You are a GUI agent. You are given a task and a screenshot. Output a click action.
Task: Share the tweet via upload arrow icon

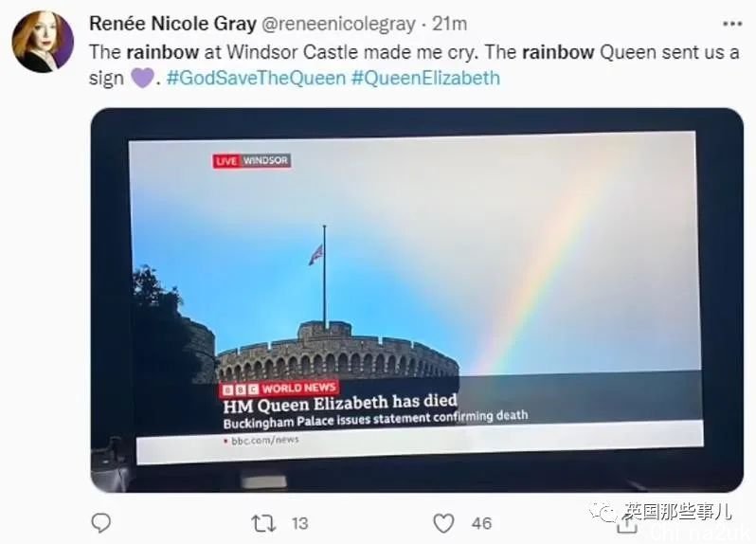[x=627, y=525]
